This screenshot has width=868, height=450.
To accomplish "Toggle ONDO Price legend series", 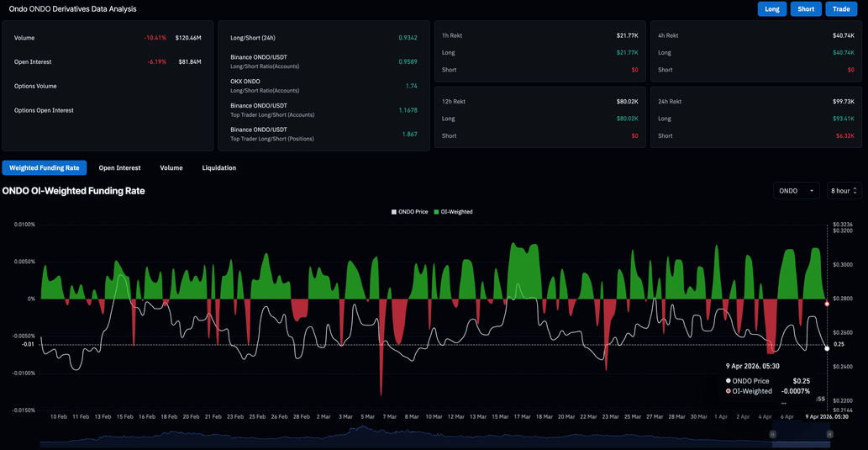I will tap(413, 212).
